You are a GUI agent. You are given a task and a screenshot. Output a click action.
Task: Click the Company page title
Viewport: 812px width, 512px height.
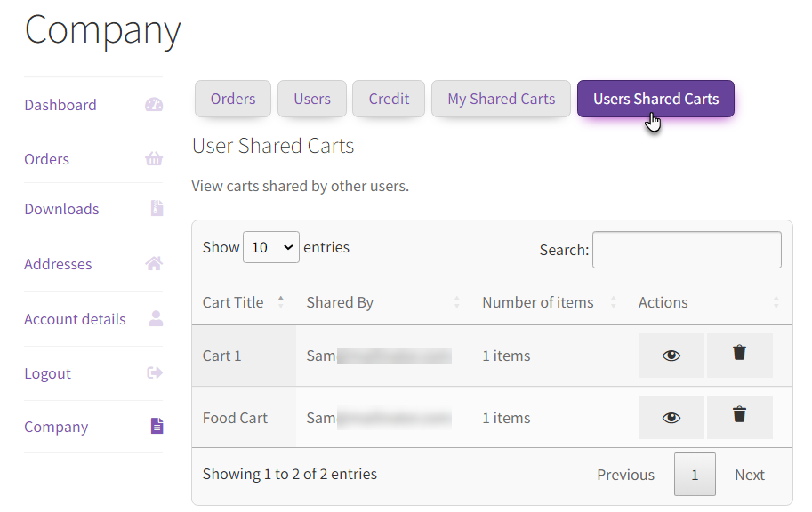point(102,31)
